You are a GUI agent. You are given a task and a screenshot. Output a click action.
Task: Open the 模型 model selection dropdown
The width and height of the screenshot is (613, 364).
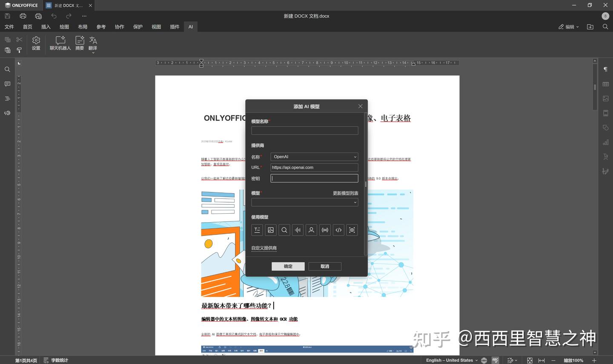(305, 202)
